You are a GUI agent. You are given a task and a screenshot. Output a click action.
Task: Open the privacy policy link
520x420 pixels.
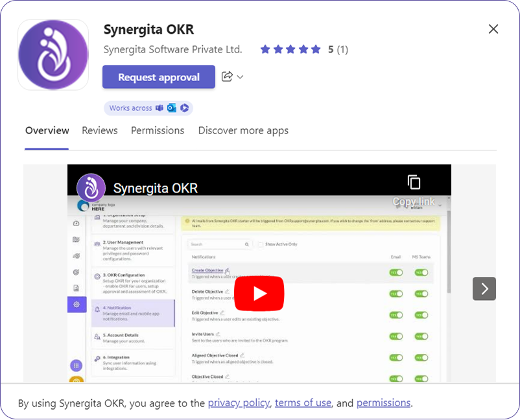pyautogui.click(x=238, y=402)
